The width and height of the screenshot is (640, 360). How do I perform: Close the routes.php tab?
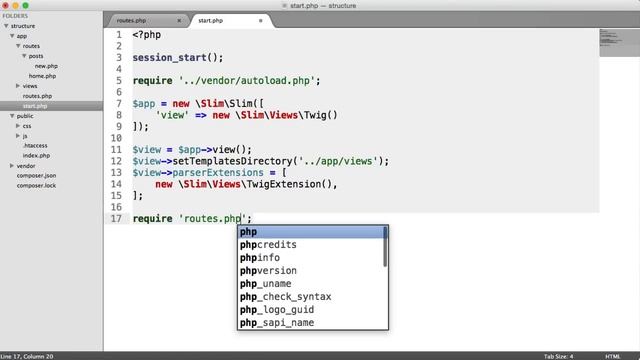(x=179, y=20)
